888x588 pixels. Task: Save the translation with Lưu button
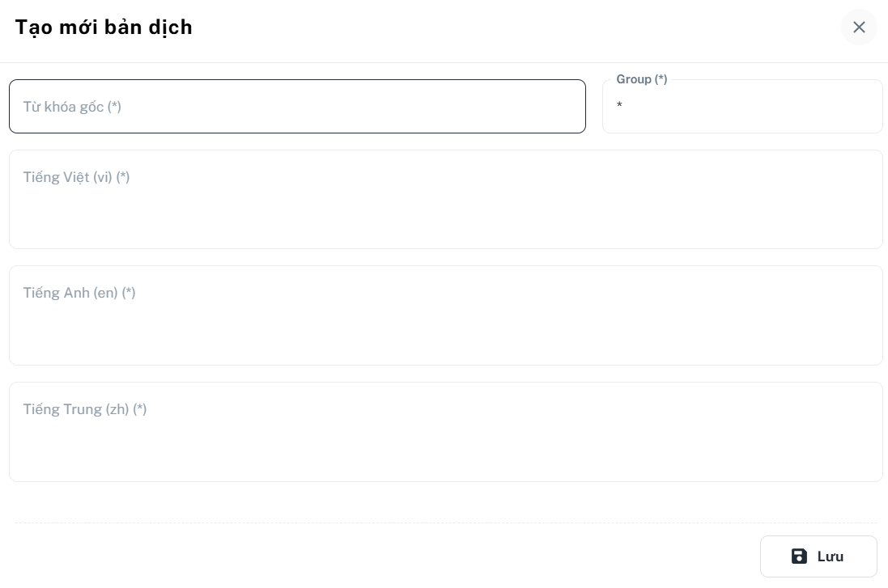coord(818,556)
